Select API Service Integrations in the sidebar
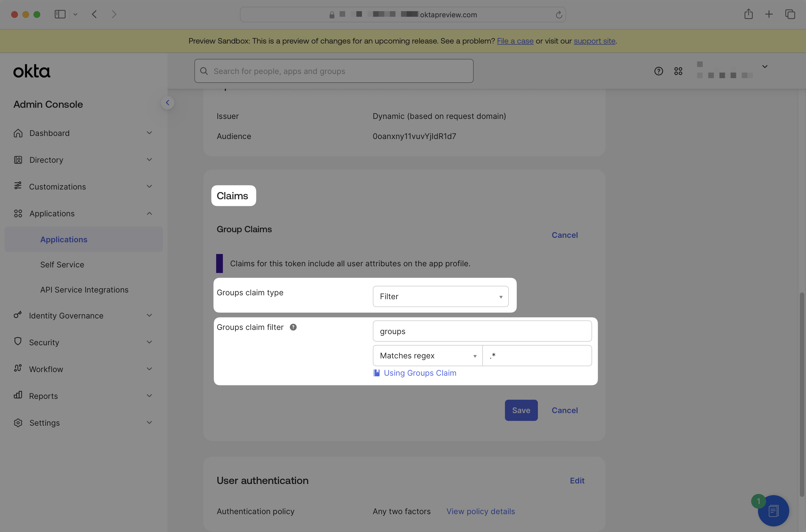Viewport: 806px width, 532px height. tap(84, 289)
